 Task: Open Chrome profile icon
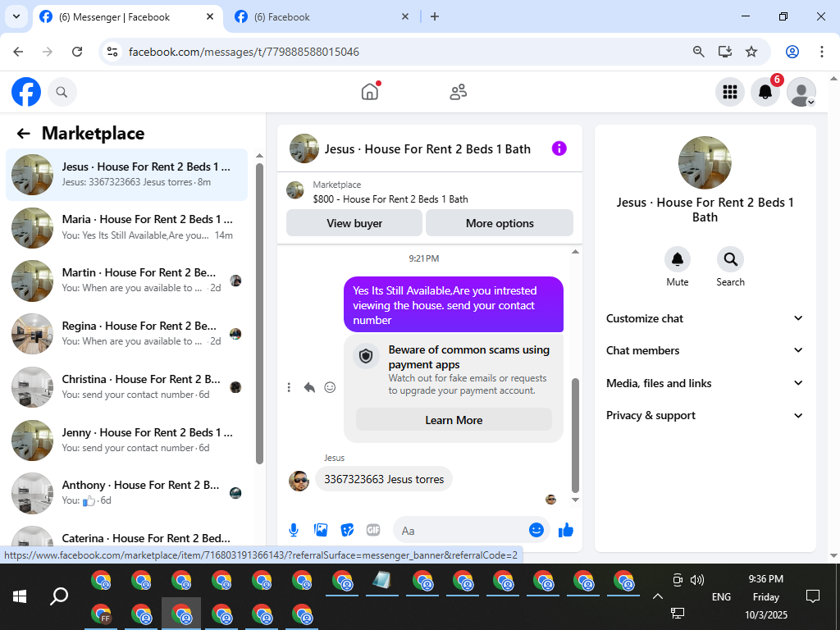click(x=792, y=52)
